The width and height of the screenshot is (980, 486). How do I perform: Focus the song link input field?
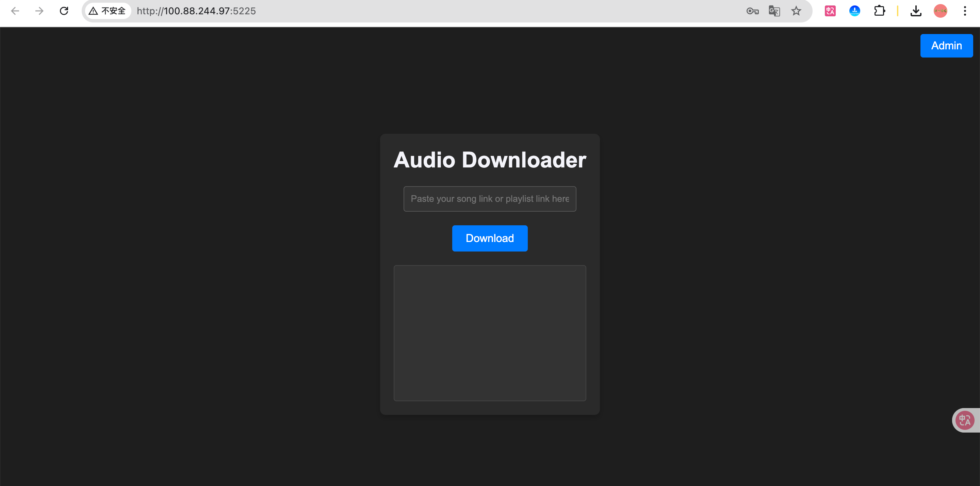click(490, 199)
